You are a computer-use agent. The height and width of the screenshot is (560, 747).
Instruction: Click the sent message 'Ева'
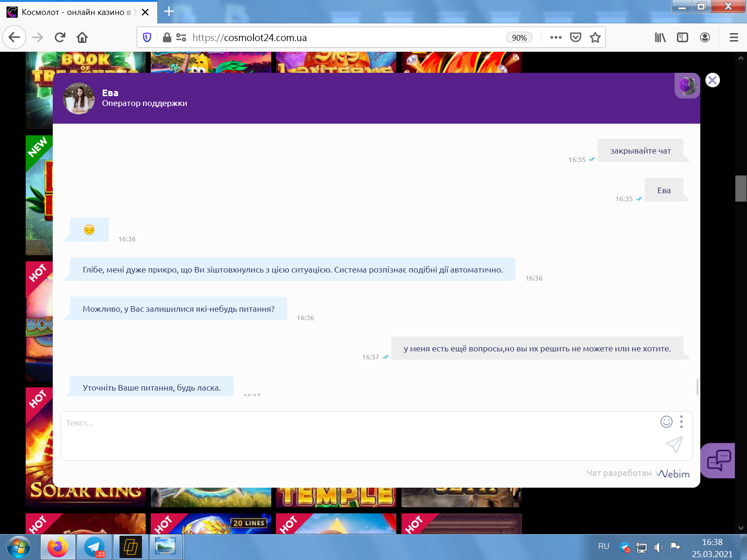coord(664,190)
